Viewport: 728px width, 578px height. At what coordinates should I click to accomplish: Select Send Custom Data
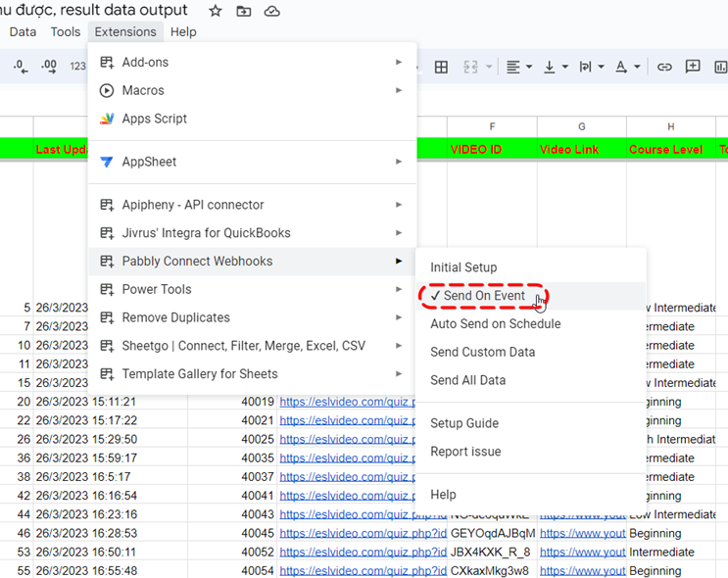(531, 352)
